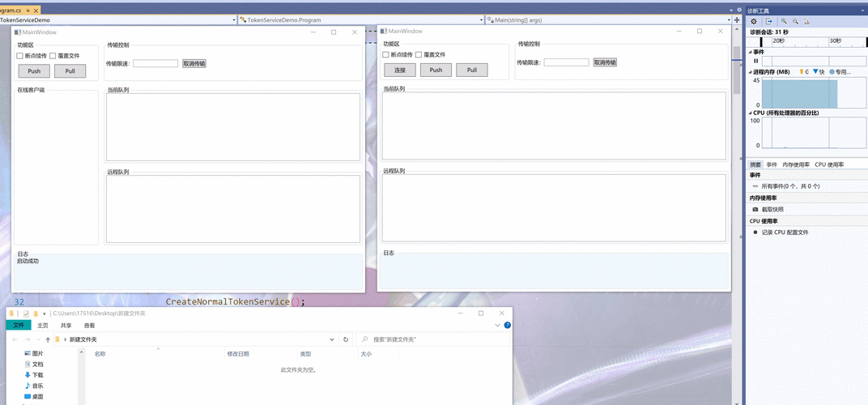Viewport: 868px width, 405px height.
Task: Switch to CPU 使用率 tab in diagnostics
Action: coord(829,164)
